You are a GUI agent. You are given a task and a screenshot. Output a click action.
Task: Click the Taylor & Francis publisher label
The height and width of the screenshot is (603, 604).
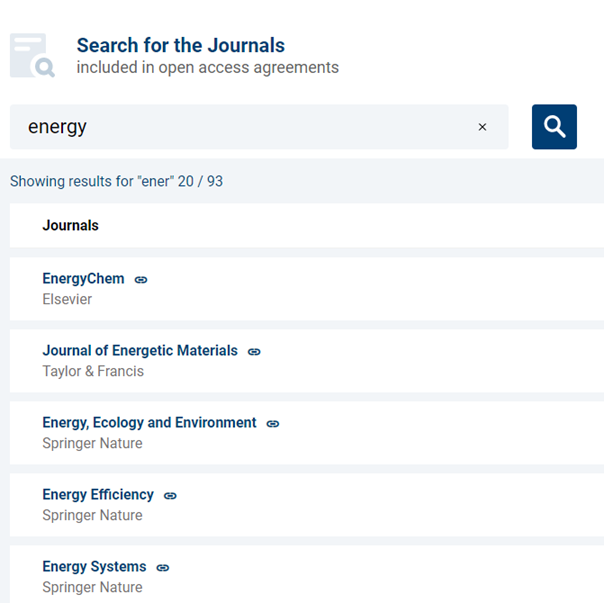coord(93,371)
